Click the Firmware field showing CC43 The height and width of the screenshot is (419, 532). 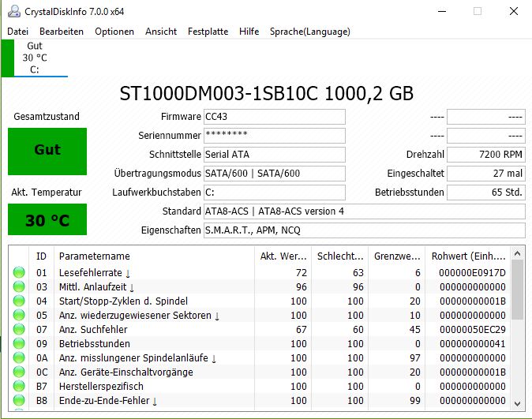click(x=275, y=117)
